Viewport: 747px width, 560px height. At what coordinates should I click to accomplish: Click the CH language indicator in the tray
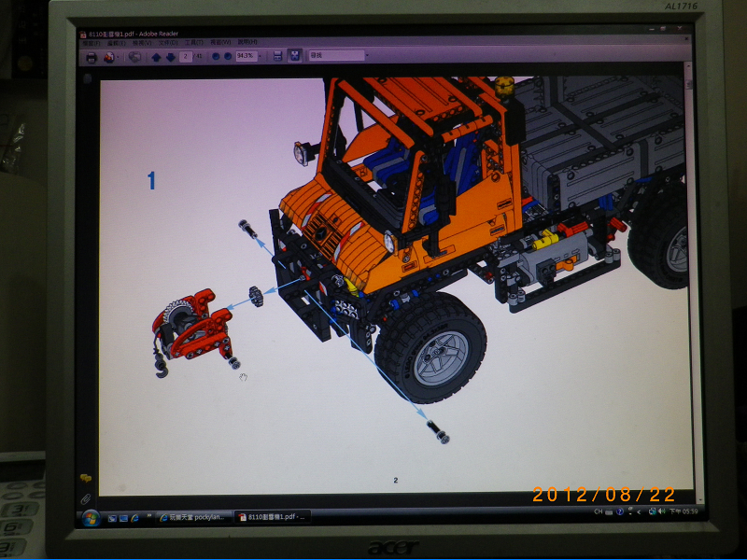[599, 511]
